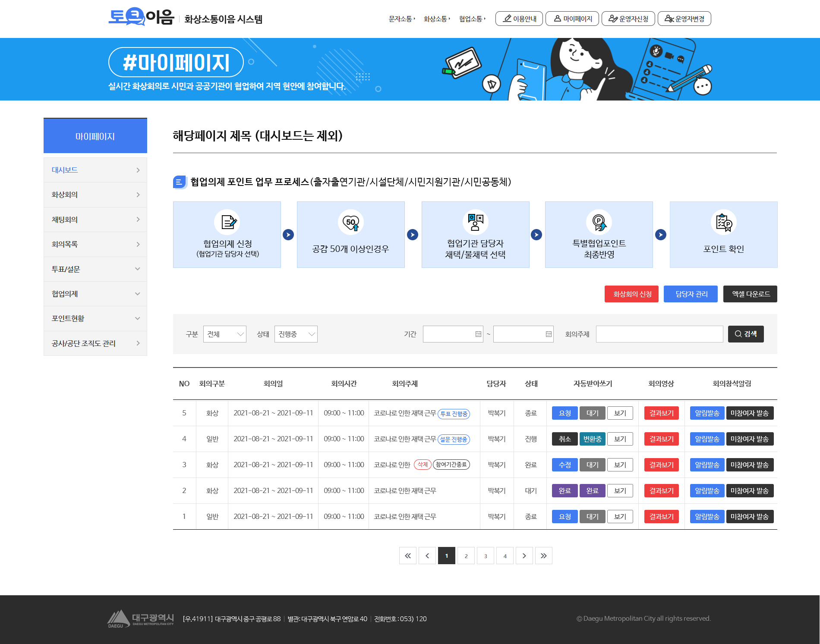
Task: Open the 상태 dropdown showing 진행중
Action: 295,333
